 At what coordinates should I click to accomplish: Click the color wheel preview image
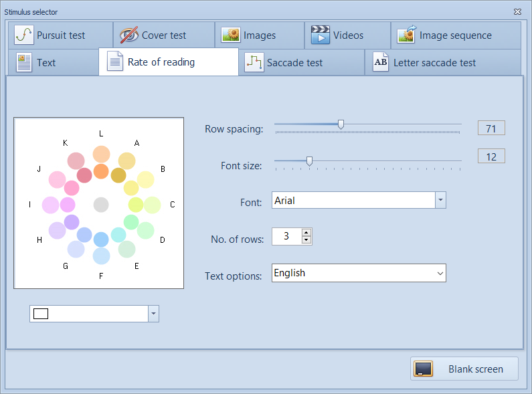coord(99,203)
